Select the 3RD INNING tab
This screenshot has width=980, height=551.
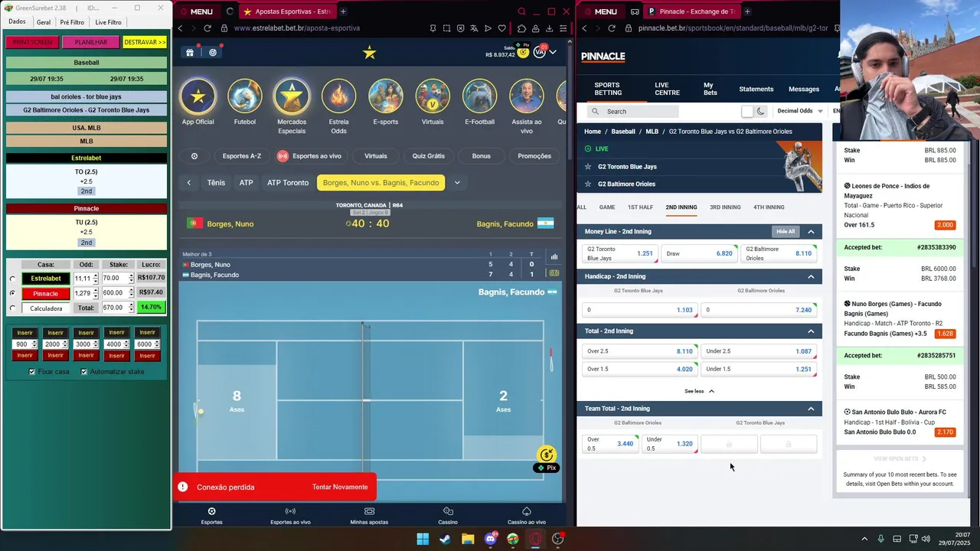pos(724,207)
